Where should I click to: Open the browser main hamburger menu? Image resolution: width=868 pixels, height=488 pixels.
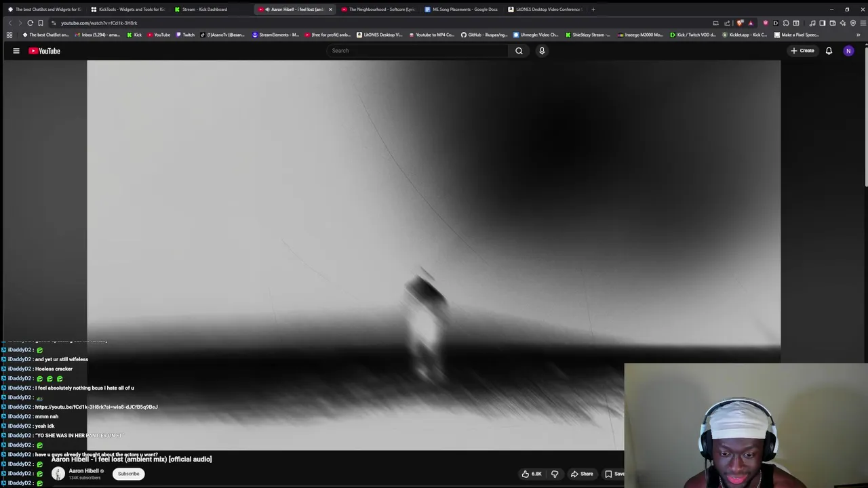(x=863, y=23)
